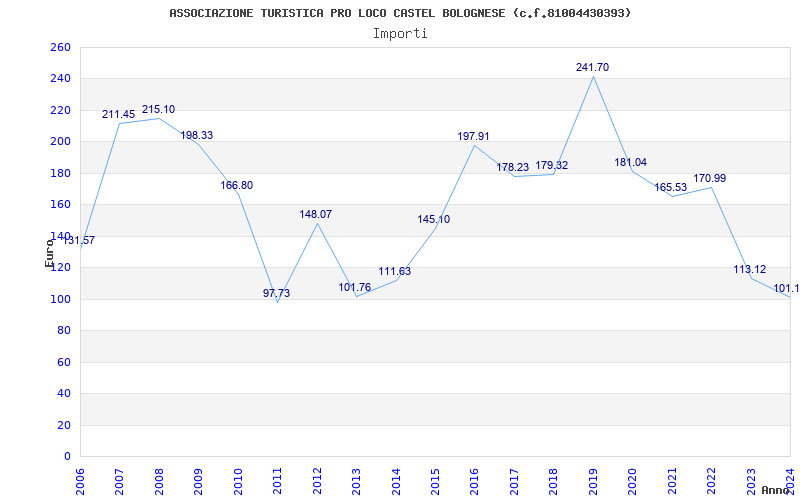Click the data label 241.70
Viewport: 800px width, 500px height.
tap(592, 67)
